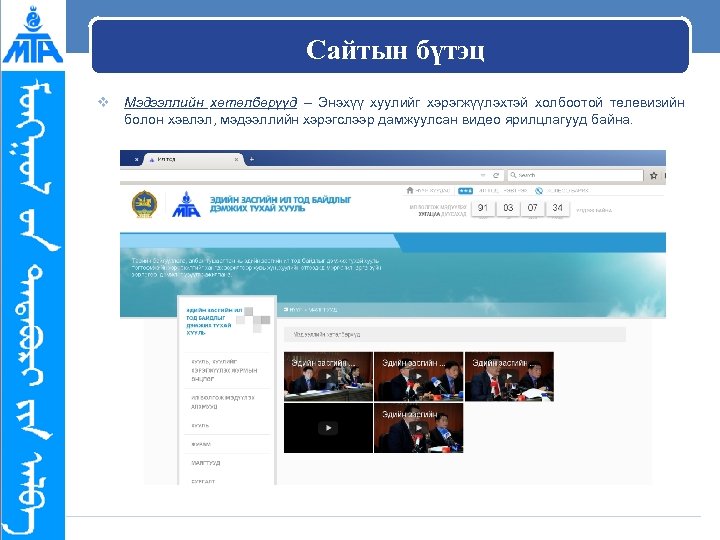Click the Mongolian state emblem on the website
720x540 pixels.
[x=144, y=204]
